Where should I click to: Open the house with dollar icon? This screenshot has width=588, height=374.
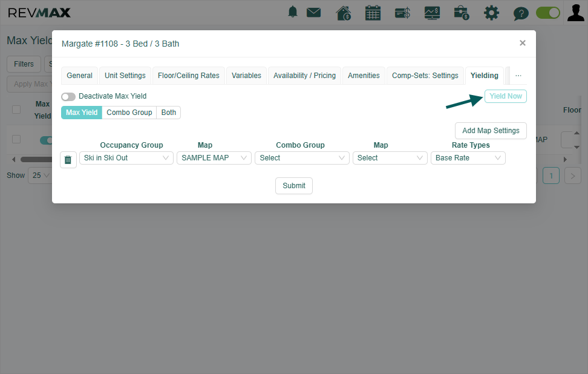click(x=344, y=13)
